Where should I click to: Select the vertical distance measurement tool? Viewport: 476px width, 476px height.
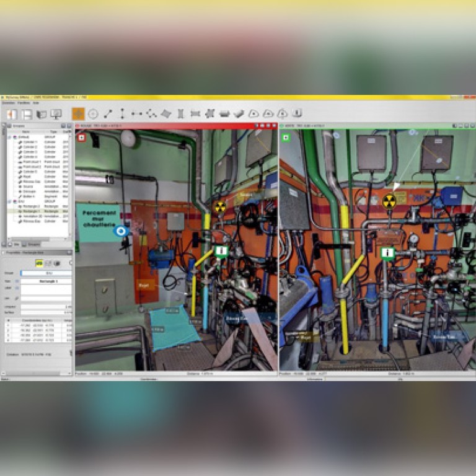[123, 113]
